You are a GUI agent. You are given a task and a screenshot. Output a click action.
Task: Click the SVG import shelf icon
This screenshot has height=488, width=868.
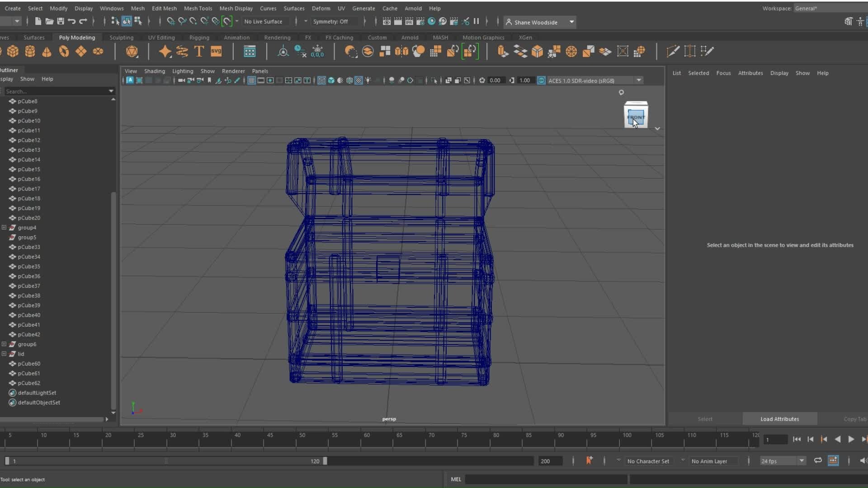pyautogui.click(x=216, y=52)
